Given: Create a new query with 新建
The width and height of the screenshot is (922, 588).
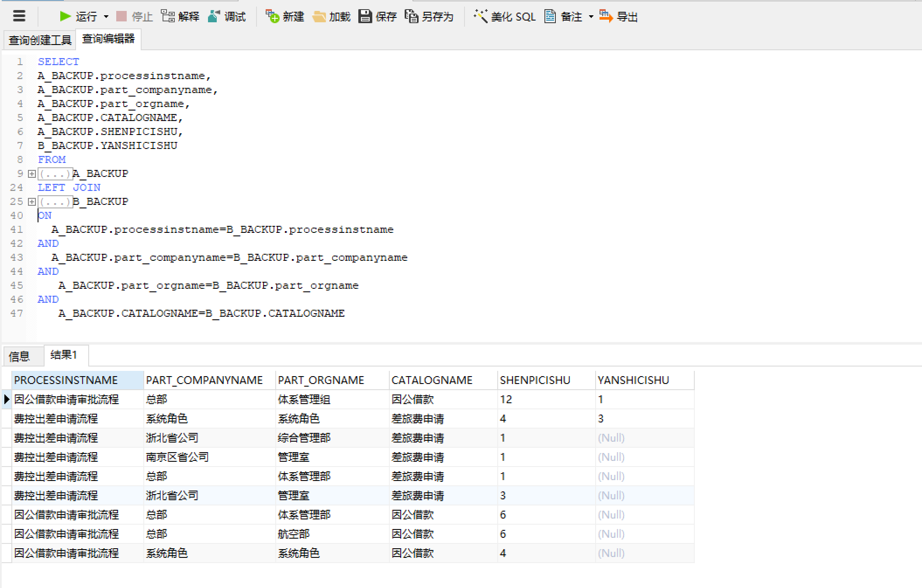Looking at the screenshot, I should [x=272, y=17].
